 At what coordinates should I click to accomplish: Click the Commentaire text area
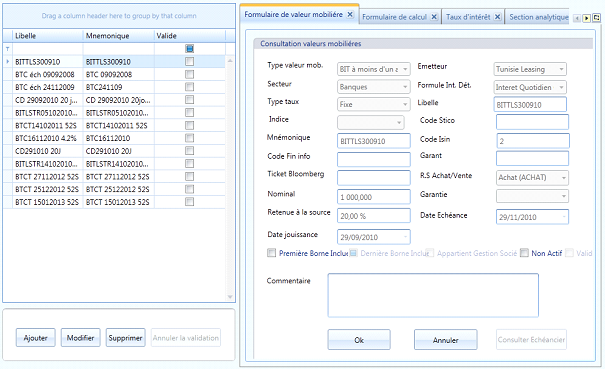[x=433, y=295]
